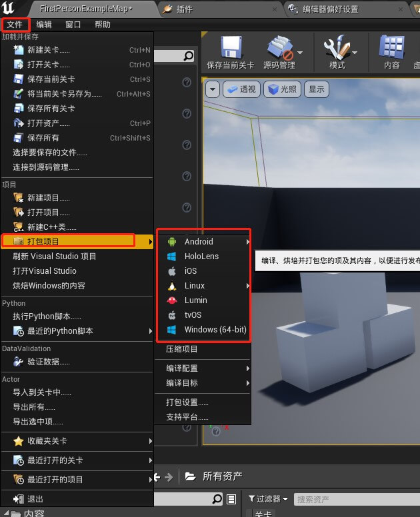This screenshot has height=517, width=420.
Task: Switch to the 编辑器偏好设置 tab
Action: (x=345, y=9)
